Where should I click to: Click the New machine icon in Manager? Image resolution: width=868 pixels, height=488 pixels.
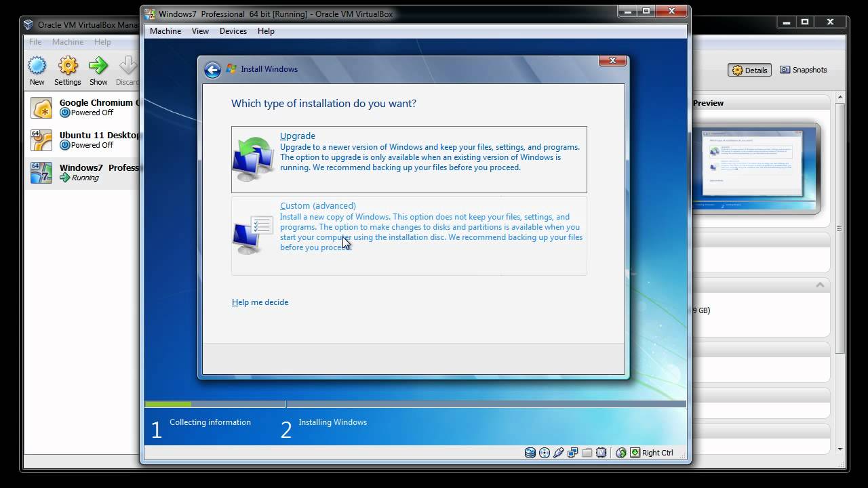point(37,66)
